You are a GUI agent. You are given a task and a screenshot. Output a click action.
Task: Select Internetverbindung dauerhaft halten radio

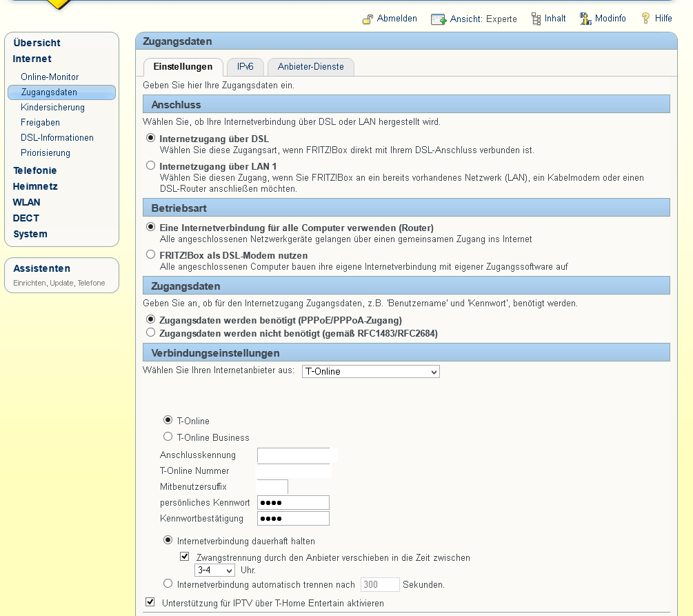pyautogui.click(x=168, y=540)
